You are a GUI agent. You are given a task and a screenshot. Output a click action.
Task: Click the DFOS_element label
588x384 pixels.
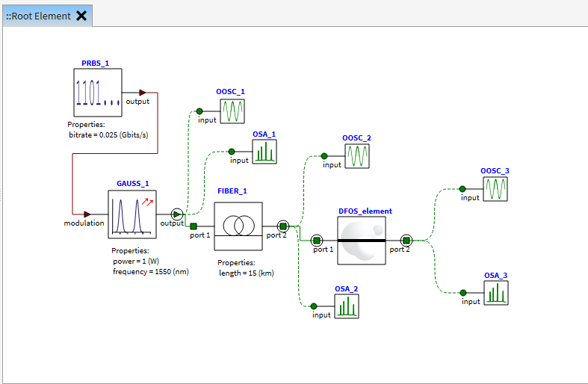[x=365, y=211]
